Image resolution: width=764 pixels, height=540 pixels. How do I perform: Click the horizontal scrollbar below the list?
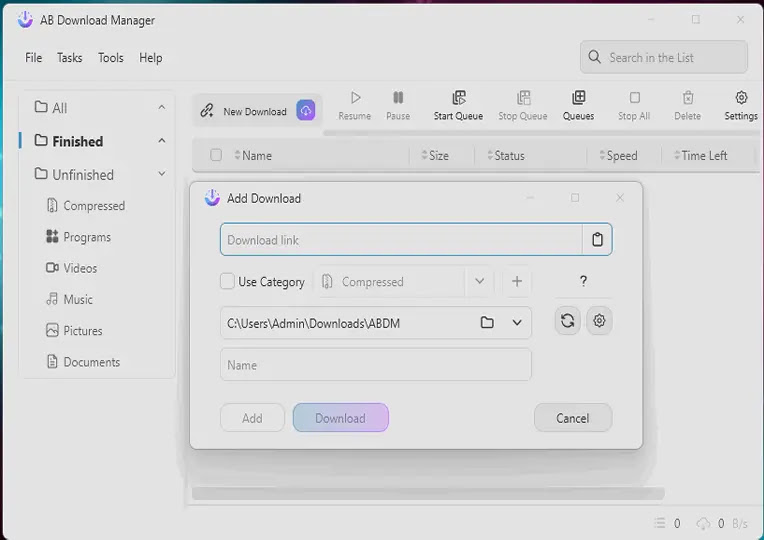click(x=428, y=493)
